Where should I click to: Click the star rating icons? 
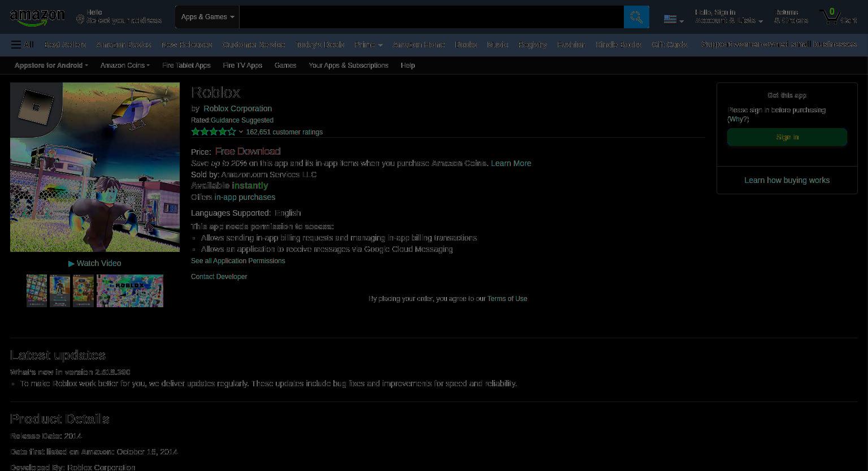coord(214,132)
